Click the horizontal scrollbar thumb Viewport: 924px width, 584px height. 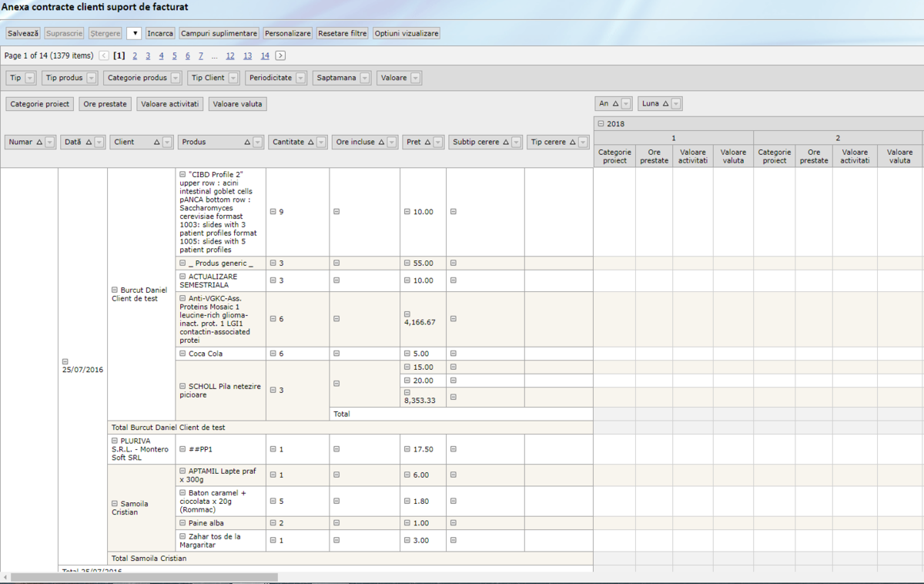click(x=143, y=577)
